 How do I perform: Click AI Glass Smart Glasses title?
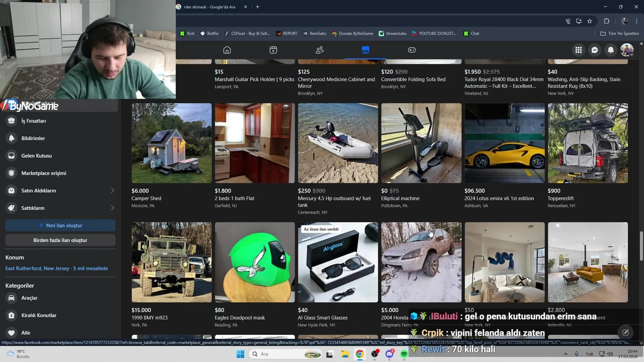point(323,318)
